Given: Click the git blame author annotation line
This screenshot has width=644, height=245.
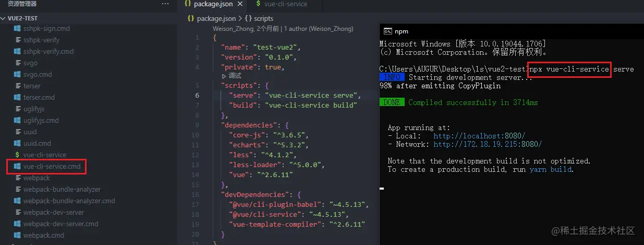Looking at the screenshot, I should [283, 29].
